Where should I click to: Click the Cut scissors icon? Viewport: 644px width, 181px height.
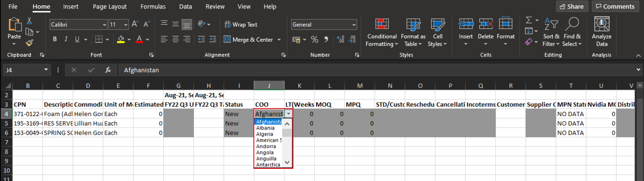click(x=29, y=21)
